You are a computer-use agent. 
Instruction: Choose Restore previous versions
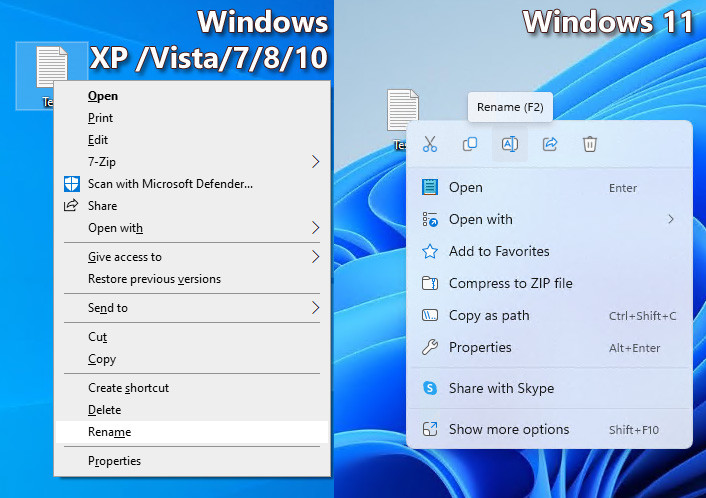(192, 279)
